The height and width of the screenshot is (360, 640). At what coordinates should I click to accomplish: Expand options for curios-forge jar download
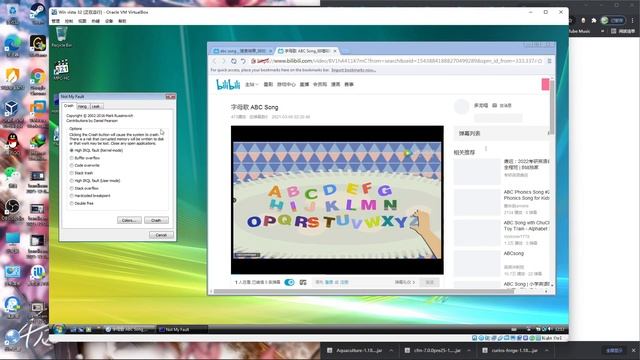pyautogui.click(x=547, y=350)
